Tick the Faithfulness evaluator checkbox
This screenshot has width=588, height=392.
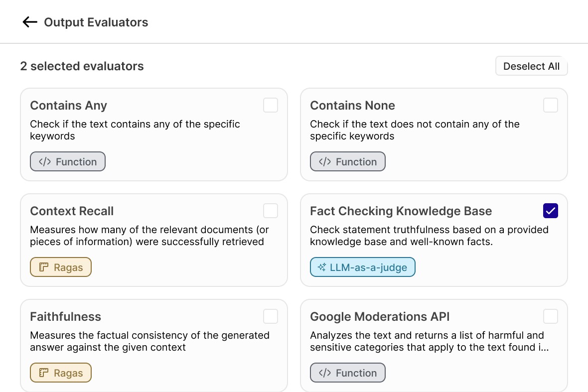click(271, 316)
